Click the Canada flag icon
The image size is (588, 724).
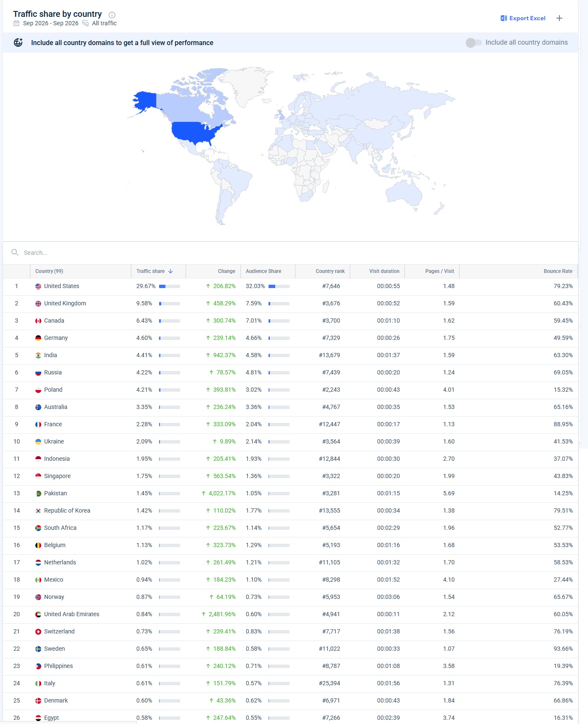click(38, 321)
